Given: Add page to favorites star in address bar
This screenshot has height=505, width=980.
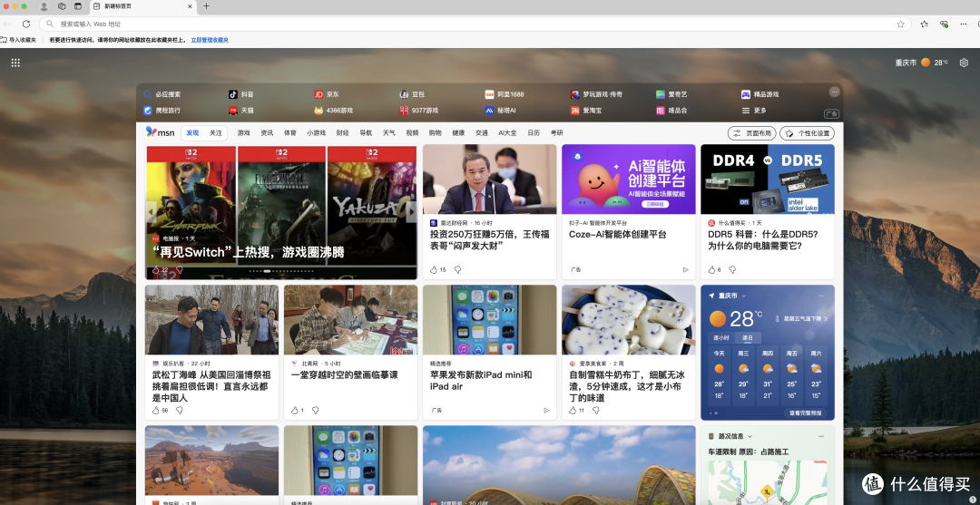Looking at the screenshot, I should click(x=901, y=24).
